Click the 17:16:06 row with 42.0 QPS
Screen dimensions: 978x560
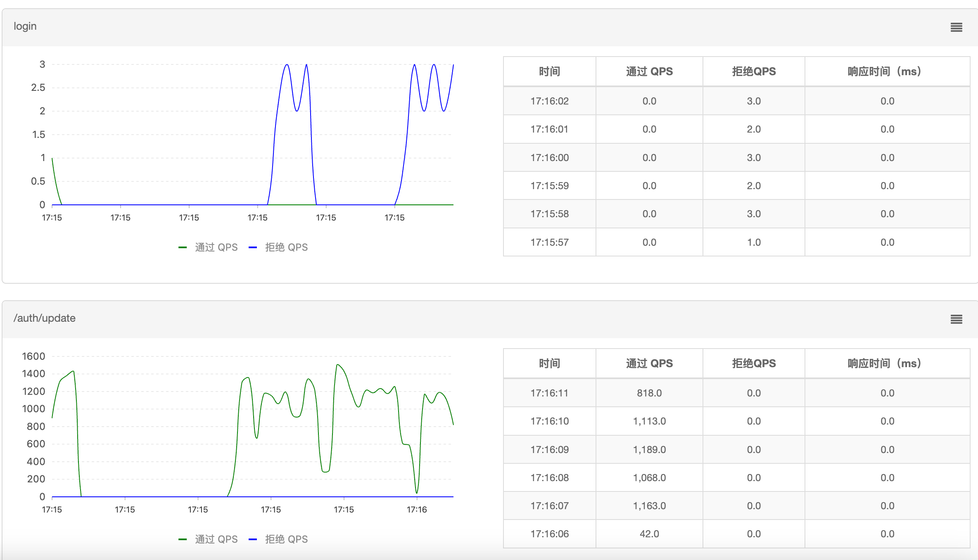click(549, 534)
